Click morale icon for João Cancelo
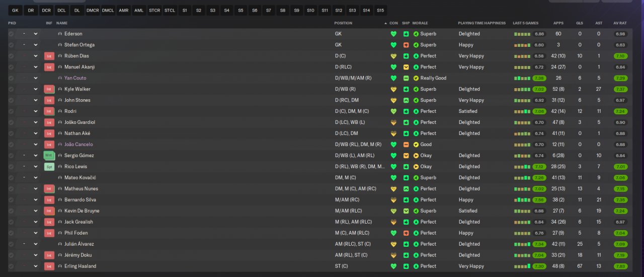This screenshot has width=644, height=277. (x=416, y=145)
